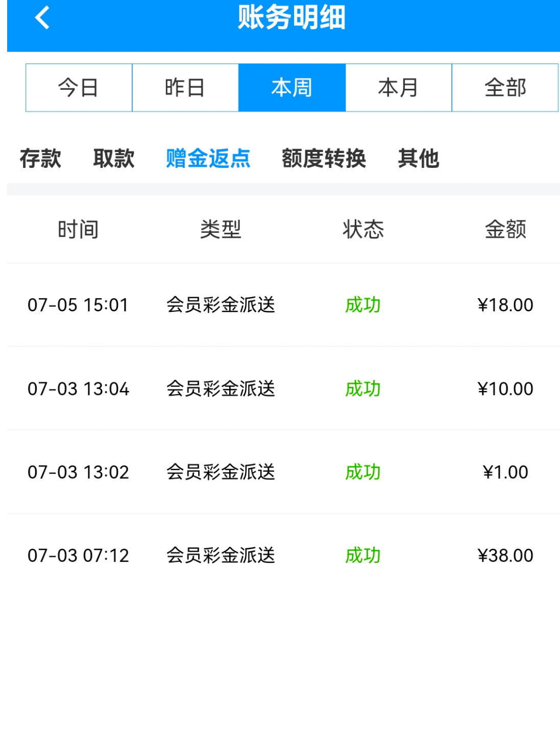The image size is (560, 735).
Task: Switch to 额度转换 category
Action: 324,158
